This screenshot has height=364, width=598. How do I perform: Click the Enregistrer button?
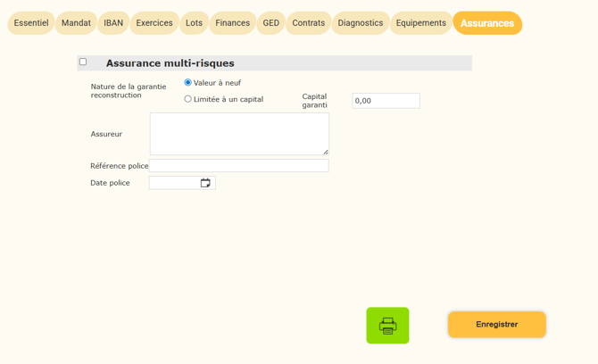pyautogui.click(x=497, y=325)
